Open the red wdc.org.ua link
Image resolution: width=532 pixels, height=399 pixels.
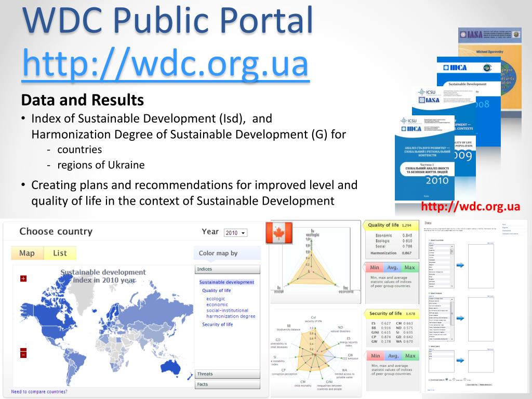[470, 206]
